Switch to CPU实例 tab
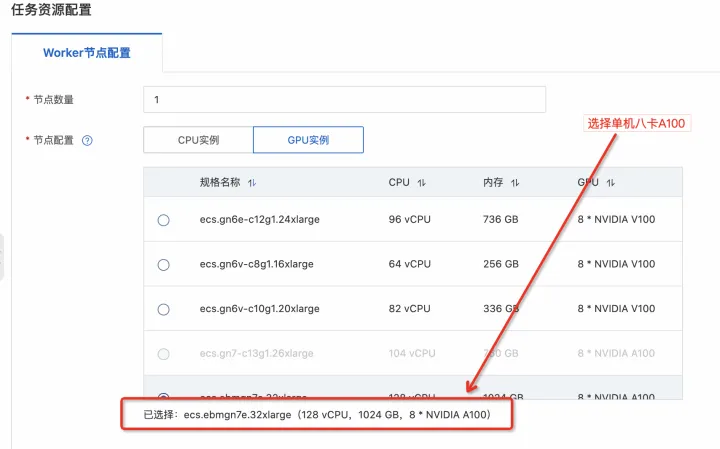 (198, 140)
